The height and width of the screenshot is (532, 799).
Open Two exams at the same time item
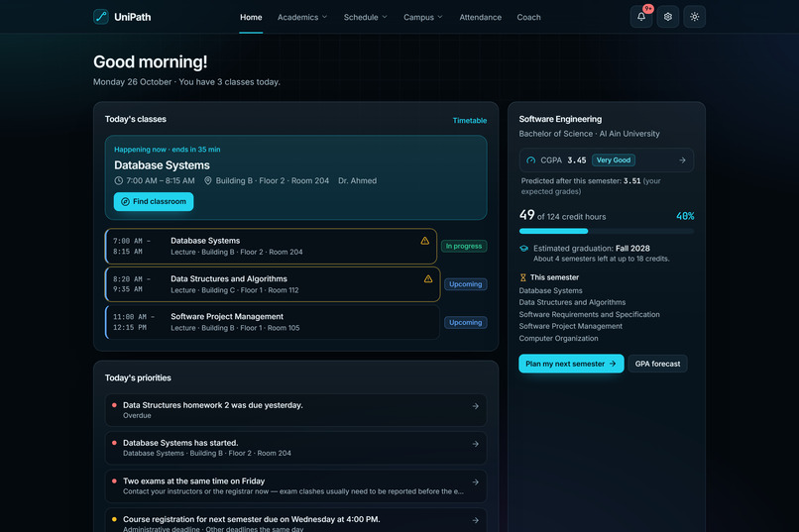295,485
